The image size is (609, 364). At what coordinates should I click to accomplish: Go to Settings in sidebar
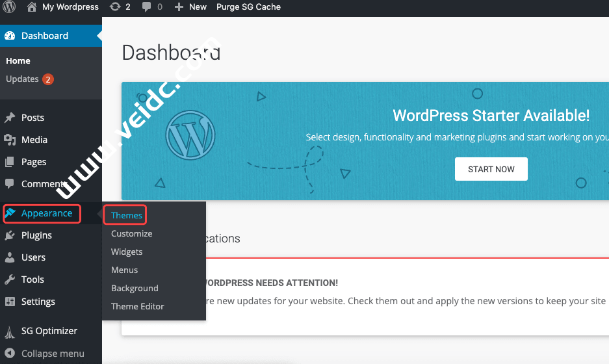[x=38, y=302]
